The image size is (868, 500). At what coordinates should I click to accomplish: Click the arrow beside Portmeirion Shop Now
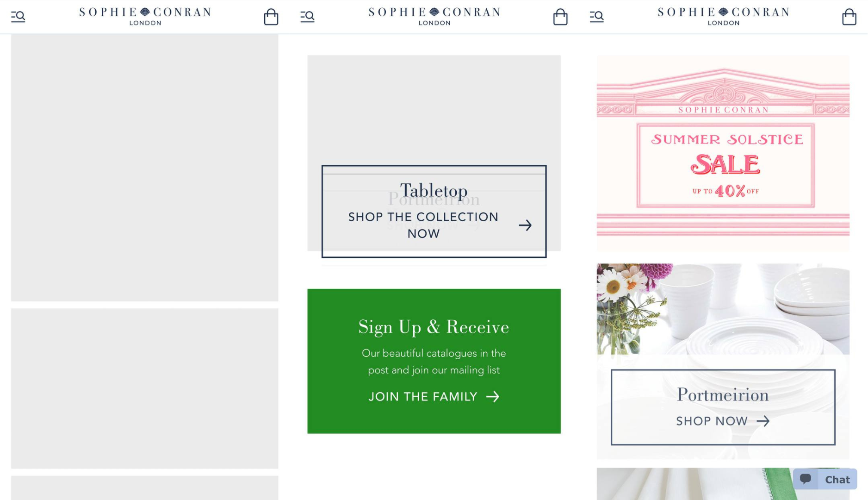point(763,421)
